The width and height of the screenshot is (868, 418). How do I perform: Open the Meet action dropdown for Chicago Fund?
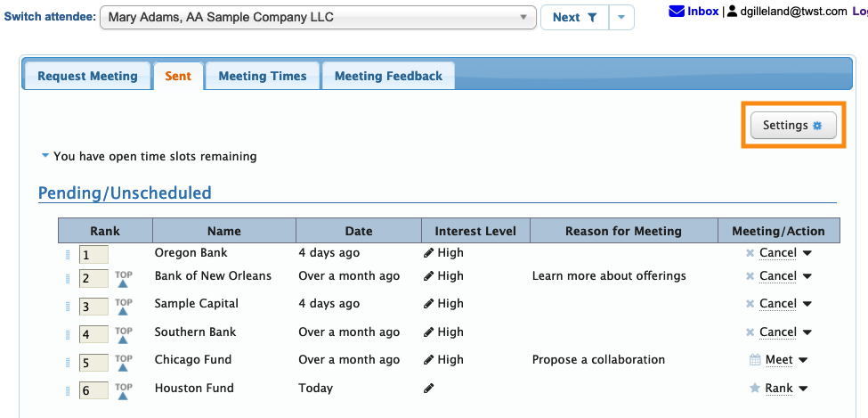click(x=803, y=361)
